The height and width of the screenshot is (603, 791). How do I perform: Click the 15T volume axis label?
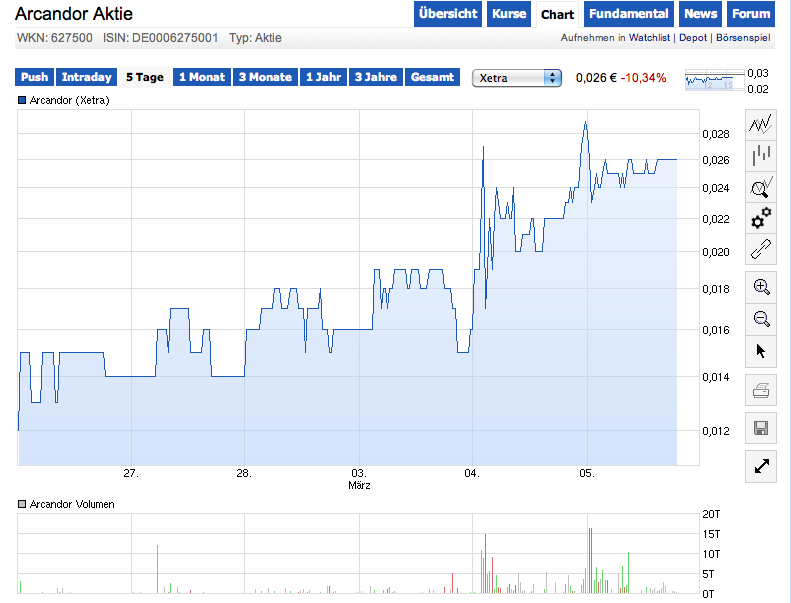coord(711,534)
